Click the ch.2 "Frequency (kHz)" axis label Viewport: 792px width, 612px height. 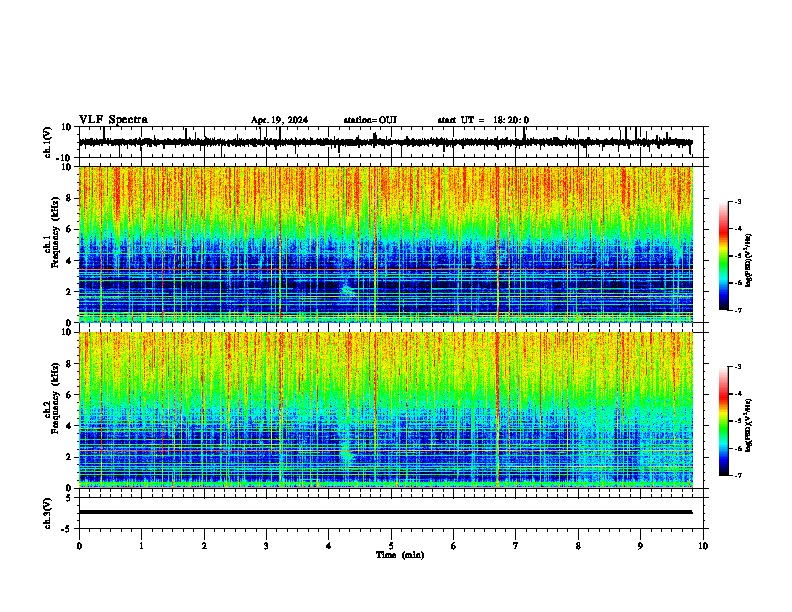[55, 398]
